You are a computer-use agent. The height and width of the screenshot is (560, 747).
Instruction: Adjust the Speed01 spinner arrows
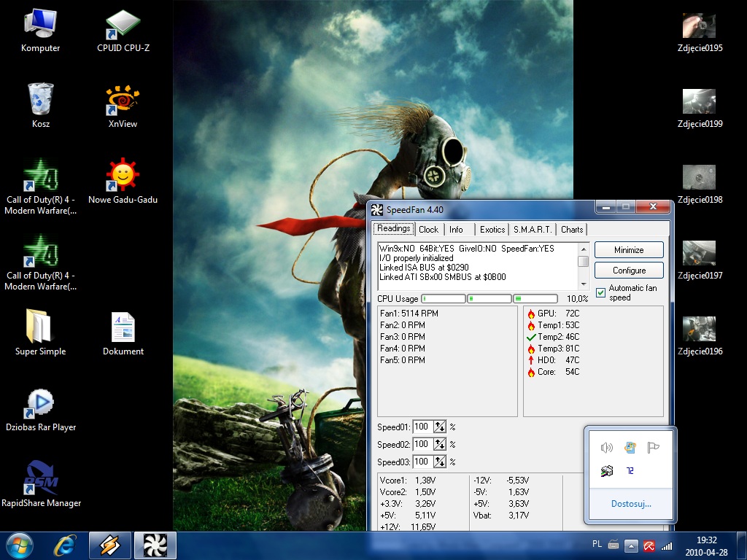tap(440, 427)
